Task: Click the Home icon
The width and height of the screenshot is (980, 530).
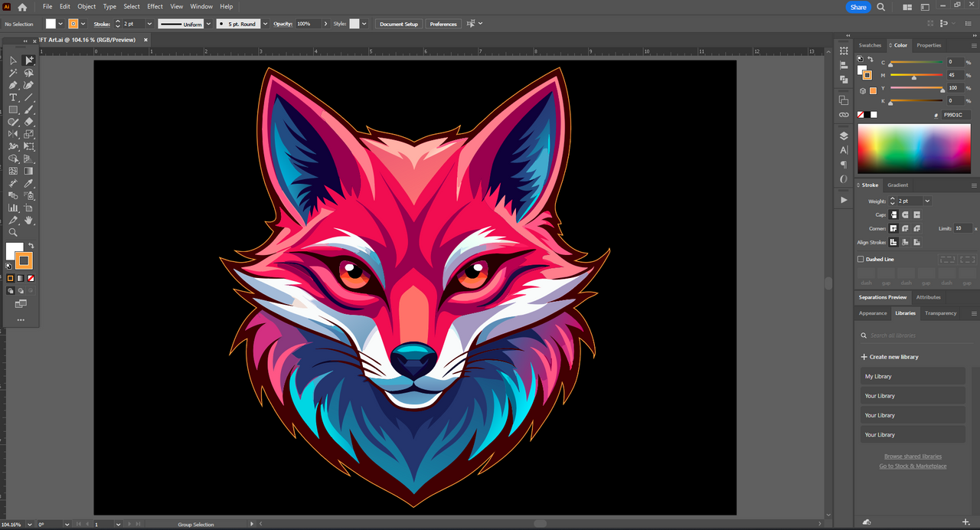Action: click(x=22, y=7)
